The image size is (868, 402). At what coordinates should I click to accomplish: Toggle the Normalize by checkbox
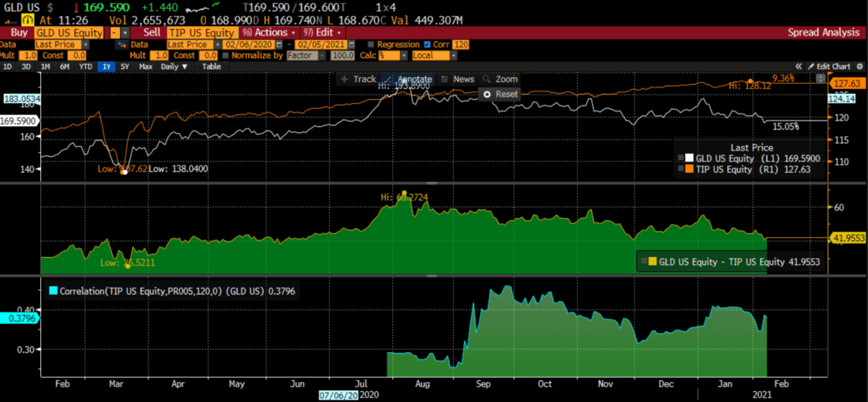point(226,55)
